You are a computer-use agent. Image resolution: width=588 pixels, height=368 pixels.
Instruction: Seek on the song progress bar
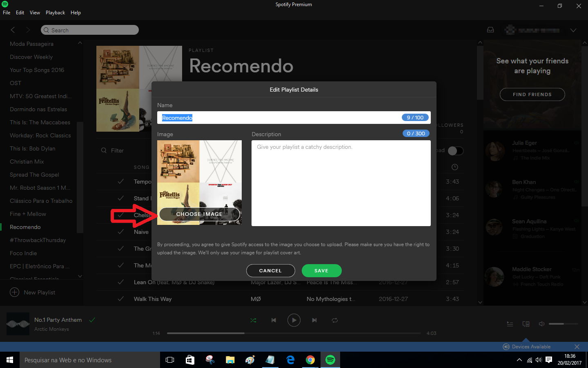(x=294, y=333)
